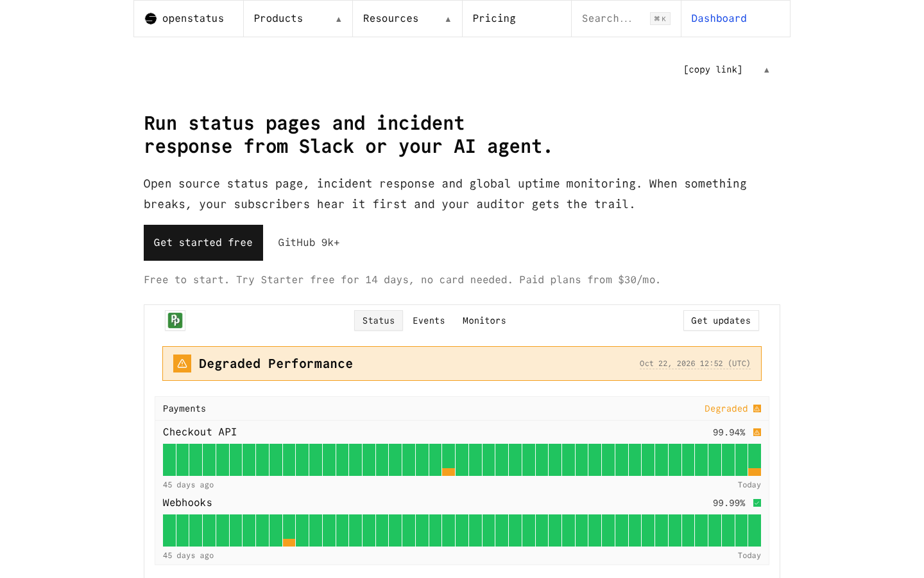Open the Products dropdown menu
924x578 pixels.
tap(298, 19)
